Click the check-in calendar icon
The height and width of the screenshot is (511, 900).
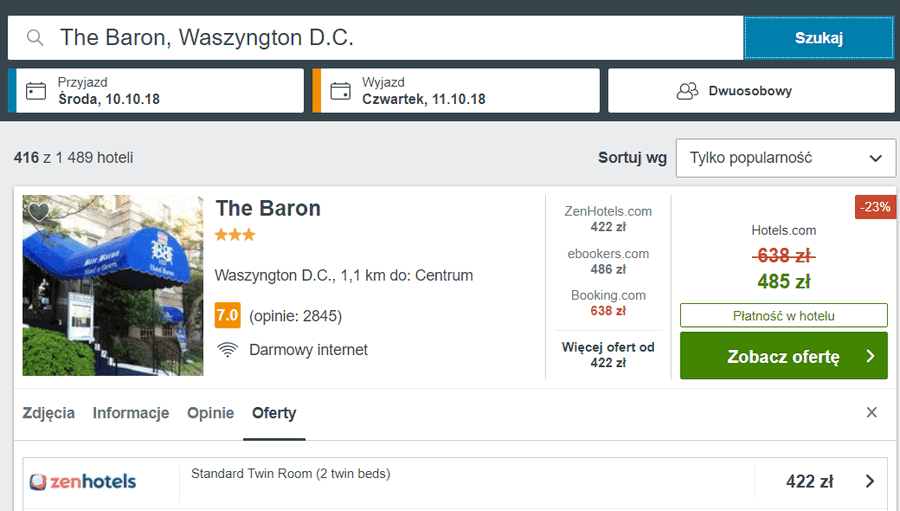36,91
